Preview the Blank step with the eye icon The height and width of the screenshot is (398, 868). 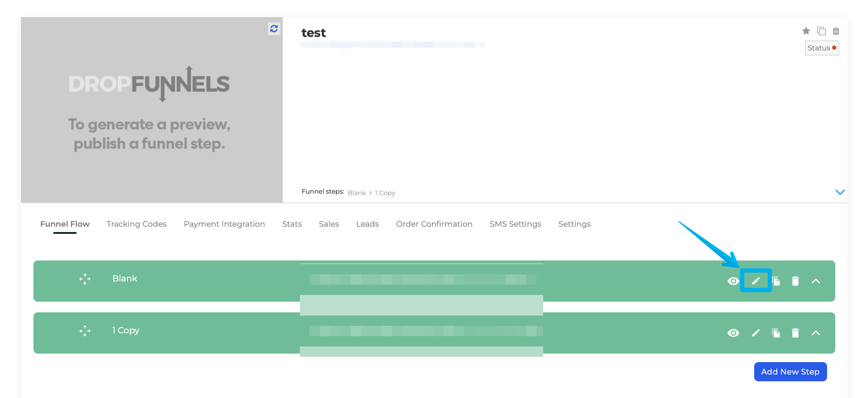point(733,281)
